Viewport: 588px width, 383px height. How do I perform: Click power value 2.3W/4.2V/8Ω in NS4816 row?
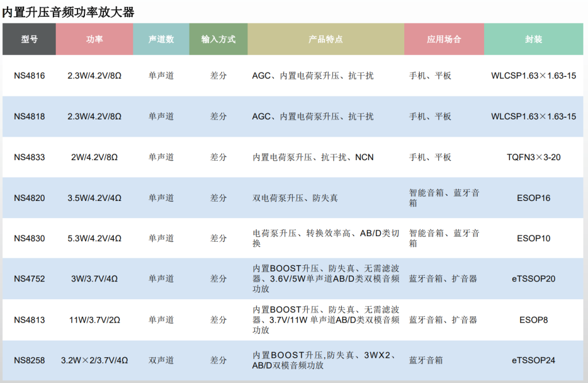pyautogui.click(x=95, y=76)
